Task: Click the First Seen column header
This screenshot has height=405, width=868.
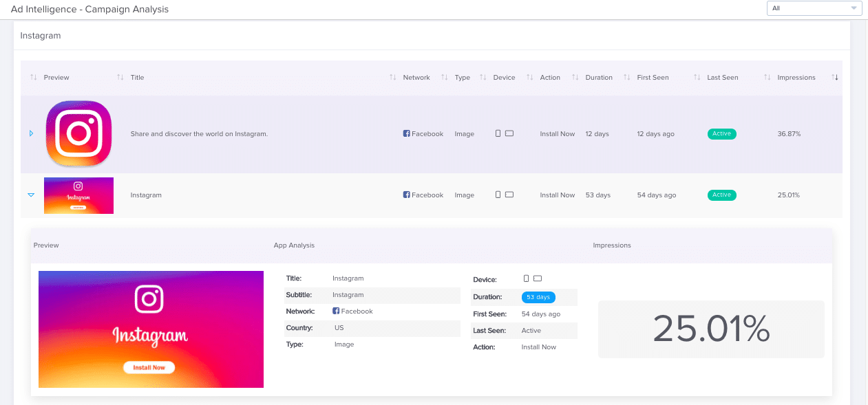Action: (x=653, y=78)
